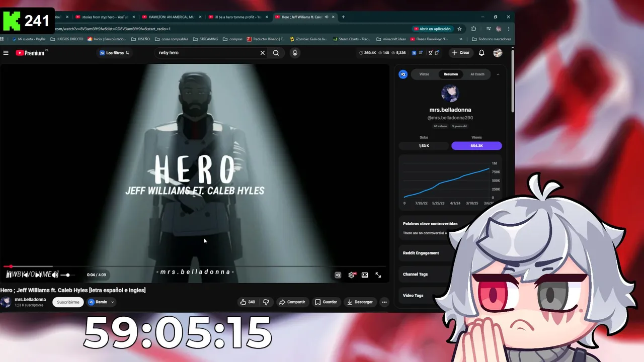Open the YouTube hamburger guide menu

click(6, 53)
